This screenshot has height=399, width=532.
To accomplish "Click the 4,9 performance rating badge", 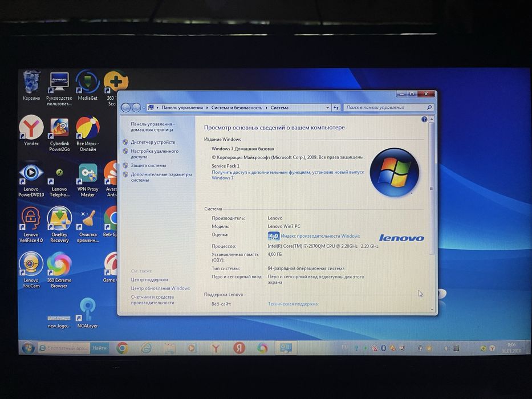I will (x=274, y=236).
